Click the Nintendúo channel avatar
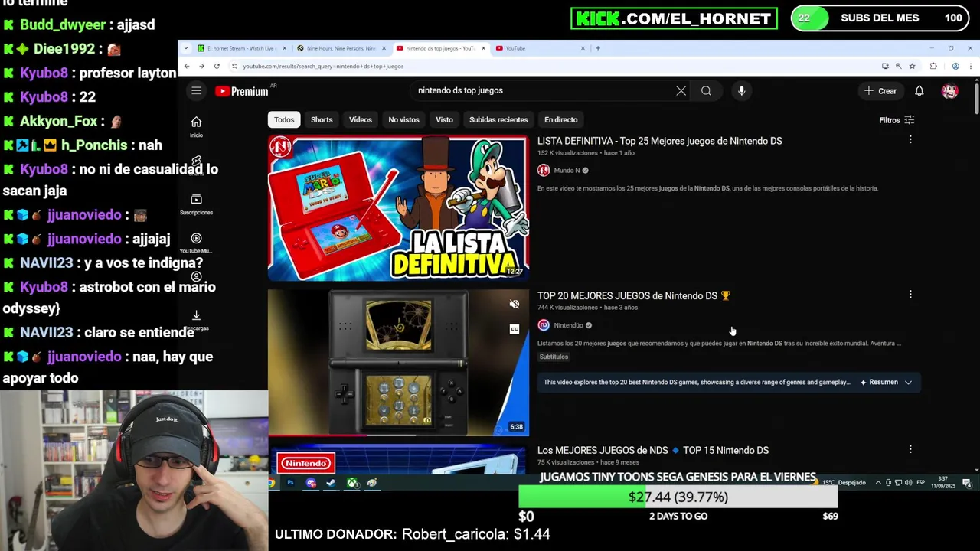 coord(544,325)
